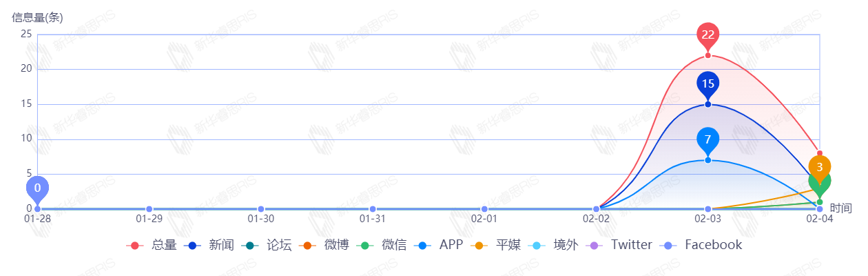This screenshot has height=276, width=868.
Task: Click the orange pin marker labeled 3
Action: 820,167
